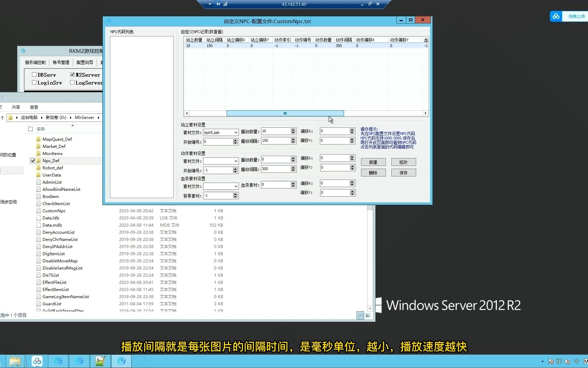Image resolution: width=588 pixels, height=368 pixels.
Task: Open the 共享 ribbon tab in Explorer
Action: 16,107
